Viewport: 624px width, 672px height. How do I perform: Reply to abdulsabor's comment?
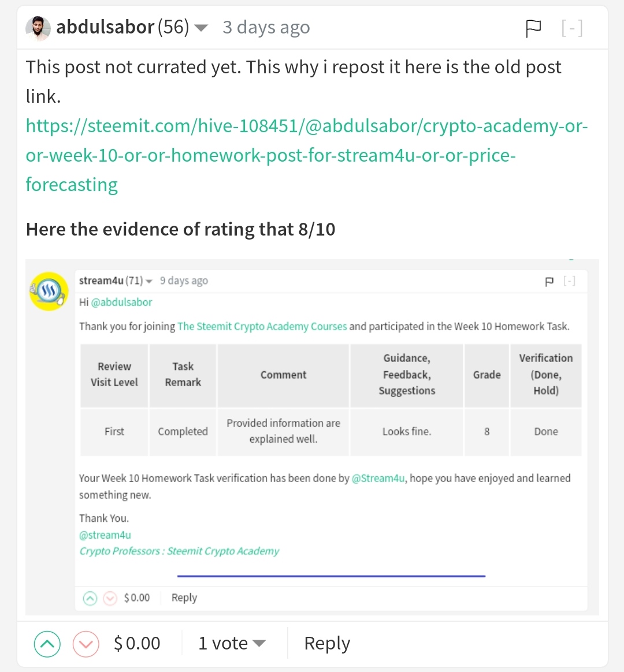(x=327, y=643)
